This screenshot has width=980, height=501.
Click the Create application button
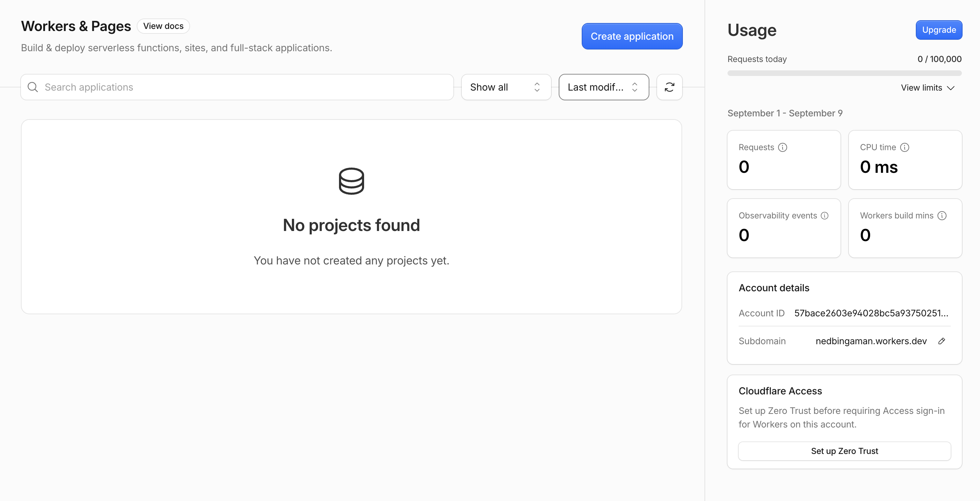632,36
